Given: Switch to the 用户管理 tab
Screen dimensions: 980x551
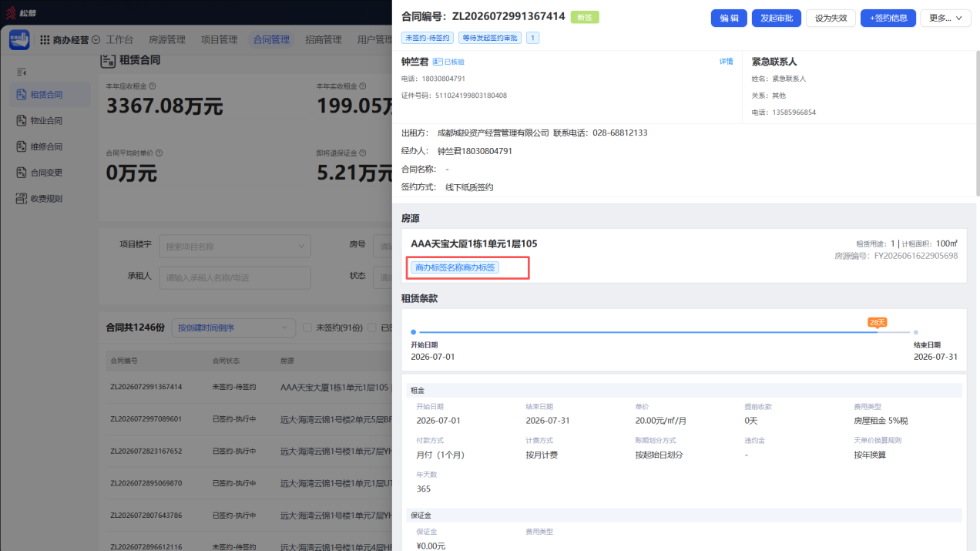Looking at the screenshot, I should click(x=374, y=39).
